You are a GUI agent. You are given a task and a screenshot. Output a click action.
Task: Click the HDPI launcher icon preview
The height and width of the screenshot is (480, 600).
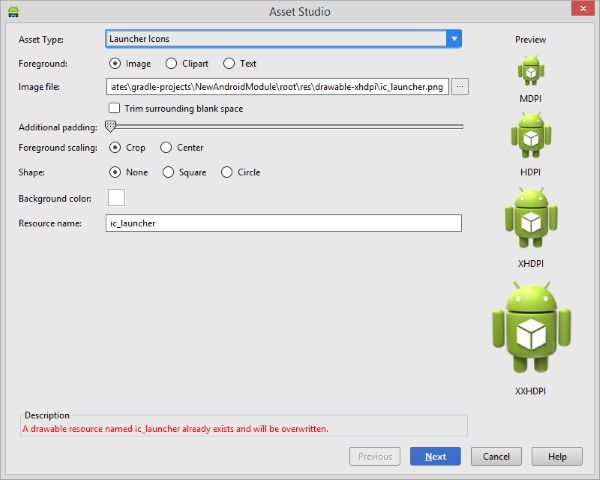[x=531, y=135]
